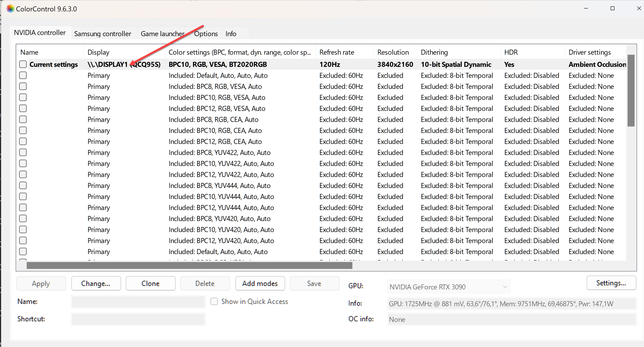Image resolution: width=644 pixels, height=347 pixels.
Task: Check the Current settings row checkbox
Action: [x=23, y=64]
